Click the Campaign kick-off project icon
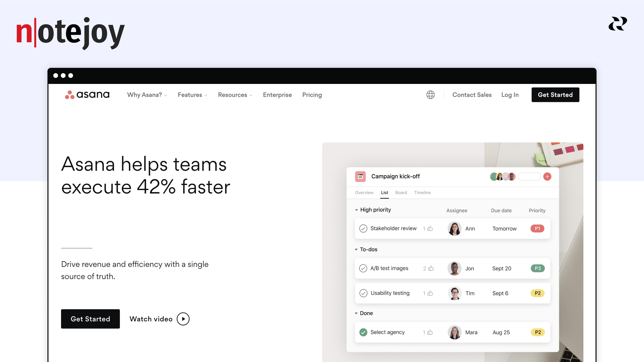Viewport: 644px width, 362px height. [x=360, y=177]
